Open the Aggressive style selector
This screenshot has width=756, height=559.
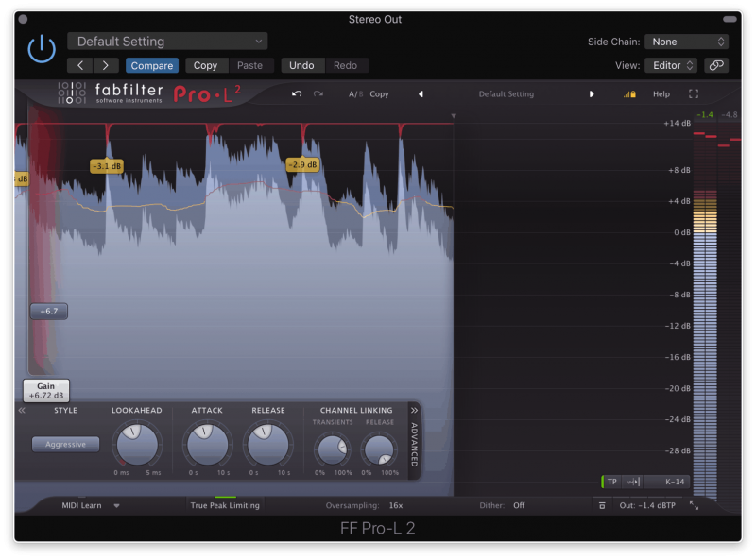click(65, 445)
